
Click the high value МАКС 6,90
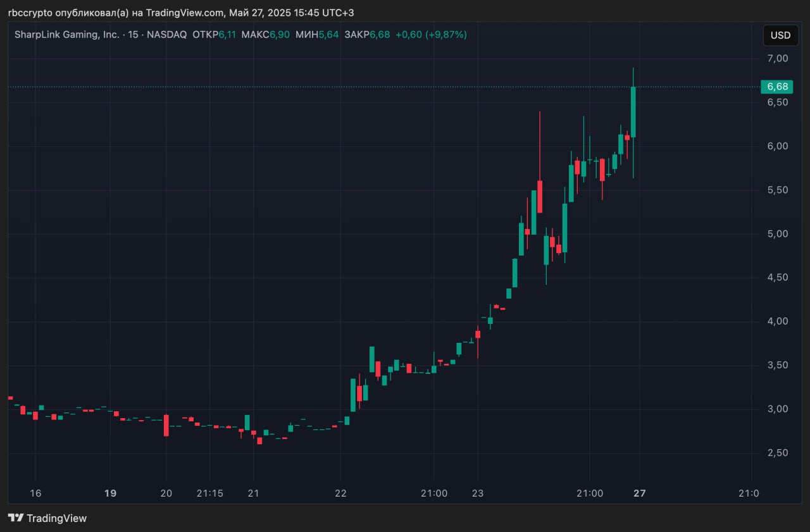click(x=266, y=35)
